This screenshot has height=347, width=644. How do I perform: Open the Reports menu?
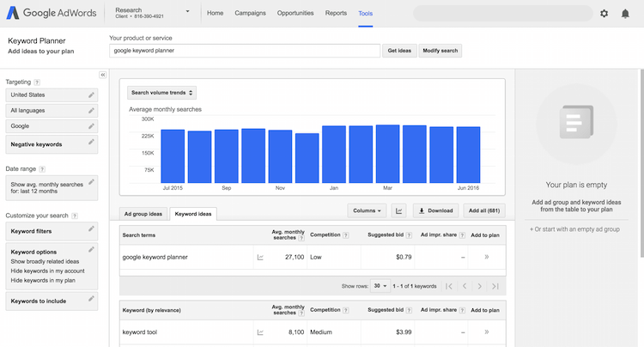click(336, 13)
